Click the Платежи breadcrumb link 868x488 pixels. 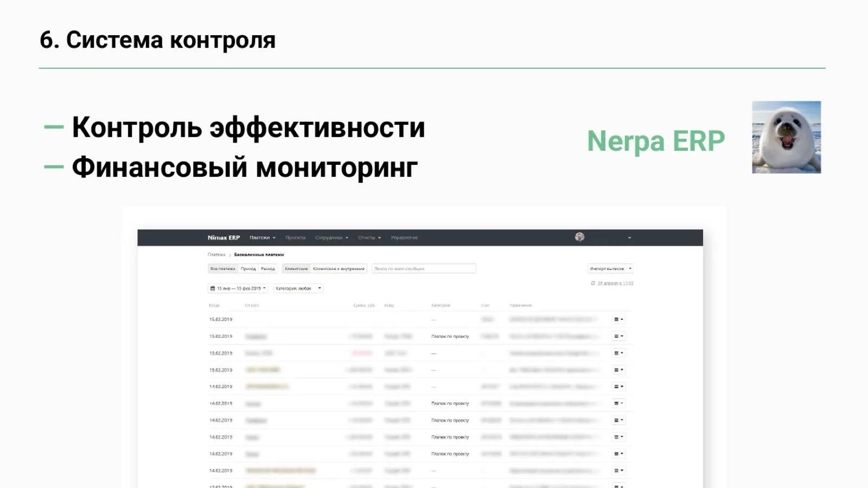click(216, 254)
